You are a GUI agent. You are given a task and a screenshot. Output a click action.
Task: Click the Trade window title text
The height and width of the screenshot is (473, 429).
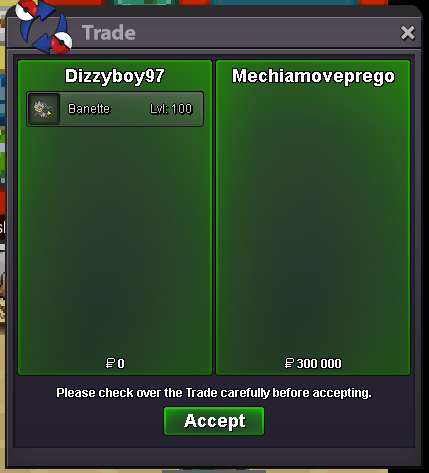[x=109, y=33]
